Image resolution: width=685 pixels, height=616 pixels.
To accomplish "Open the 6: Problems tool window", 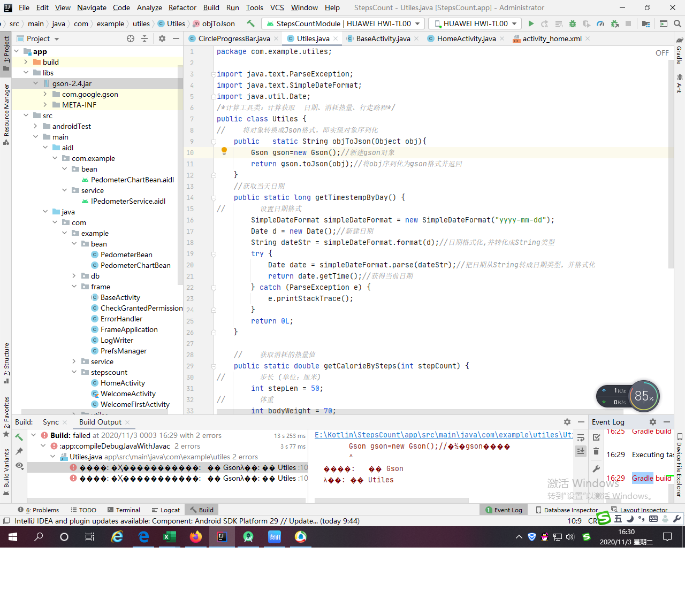I will click(38, 510).
